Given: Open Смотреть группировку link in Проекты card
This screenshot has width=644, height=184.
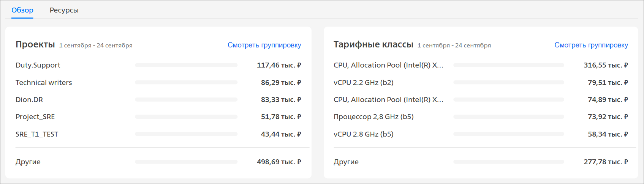Looking at the screenshot, I should coord(264,45).
